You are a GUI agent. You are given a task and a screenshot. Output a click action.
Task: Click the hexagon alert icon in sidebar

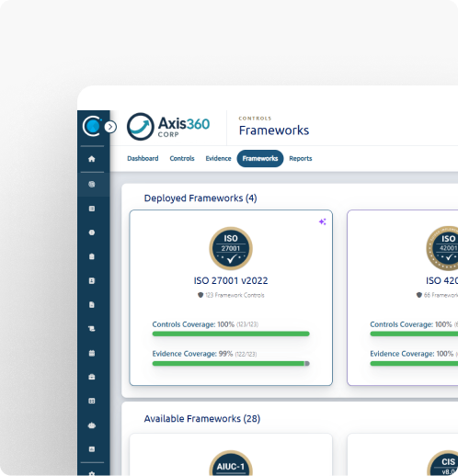pyautogui.click(x=92, y=232)
